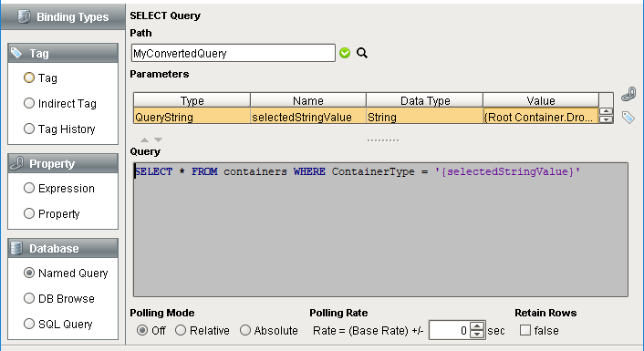644x351 pixels.
Task: Click the Database section header icon
Action: click(x=16, y=248)
